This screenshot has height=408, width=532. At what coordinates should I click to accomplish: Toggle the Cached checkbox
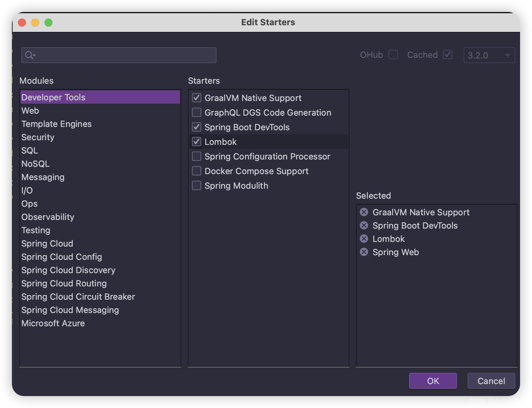click(x=448, y=54)
